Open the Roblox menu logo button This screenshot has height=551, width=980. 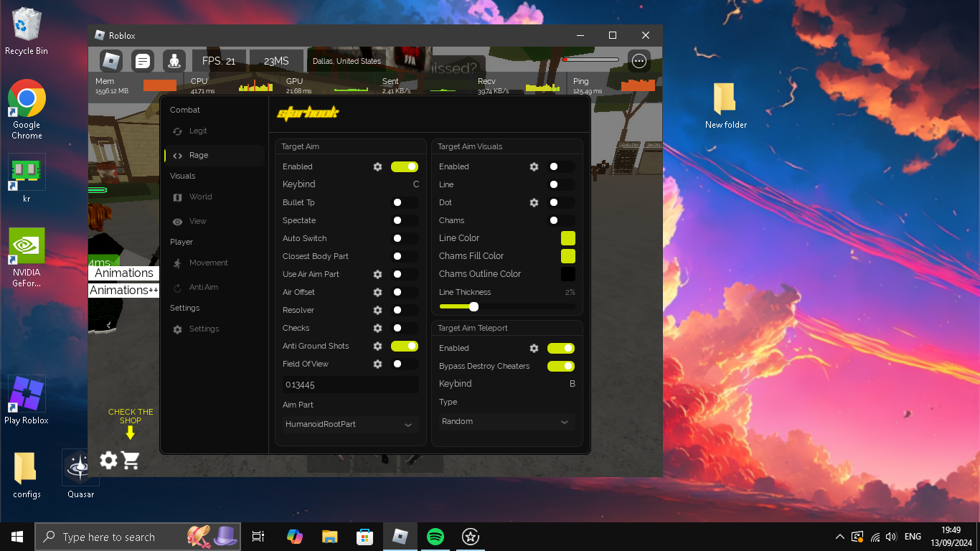111,61
